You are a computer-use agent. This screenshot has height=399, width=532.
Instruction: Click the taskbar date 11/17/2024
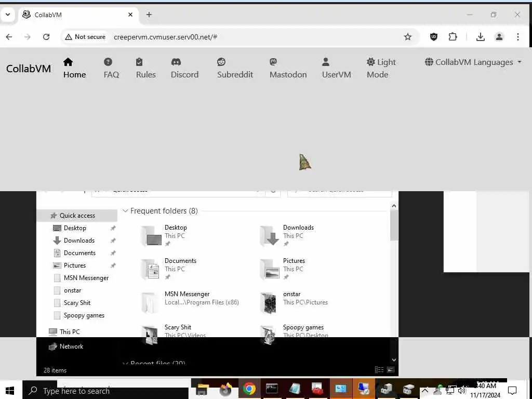[x=485, y=395]
